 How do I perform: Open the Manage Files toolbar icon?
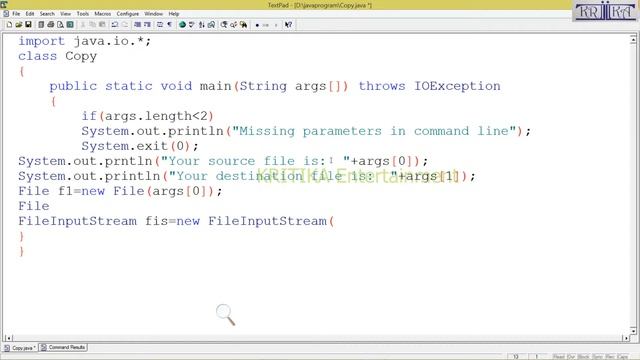coord(41,25)
